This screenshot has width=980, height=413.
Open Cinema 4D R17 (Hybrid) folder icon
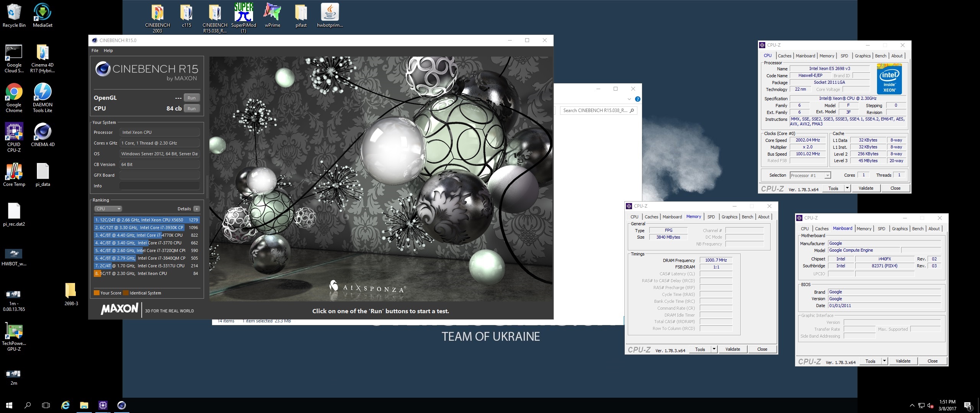[x=42, y=58]
